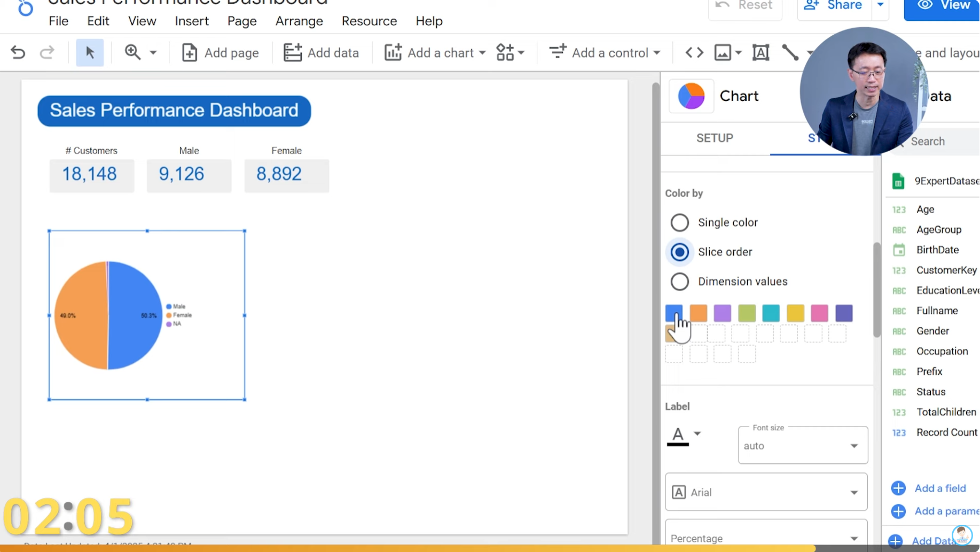Open the Arial font family dropdown

click(x=766, y=492)
